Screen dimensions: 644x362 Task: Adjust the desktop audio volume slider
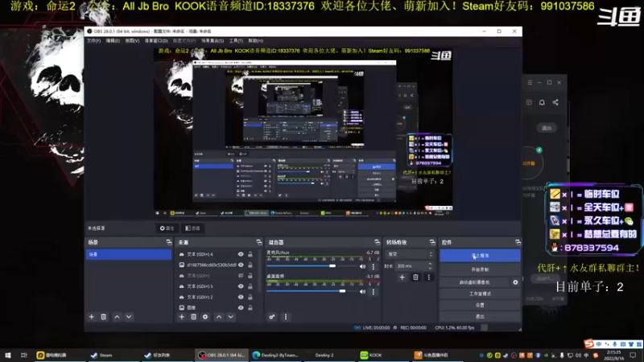coord(342,291)
